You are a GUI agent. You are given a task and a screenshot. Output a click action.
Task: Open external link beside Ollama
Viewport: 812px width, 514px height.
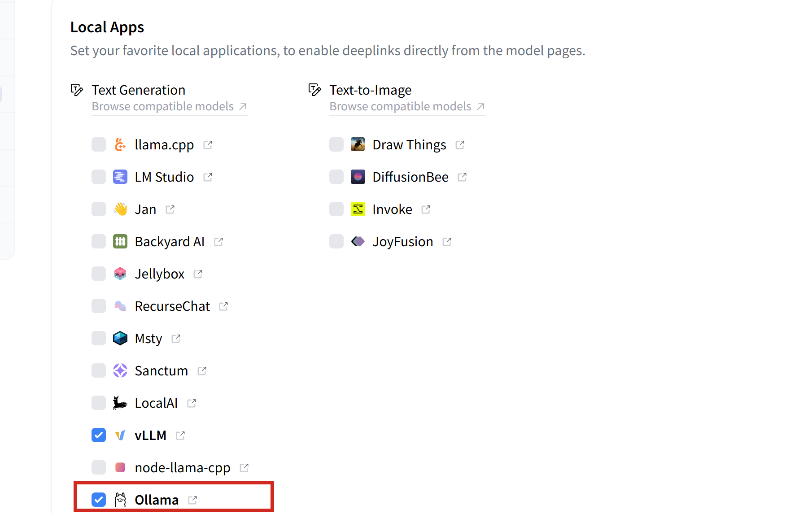coord(192,500)
